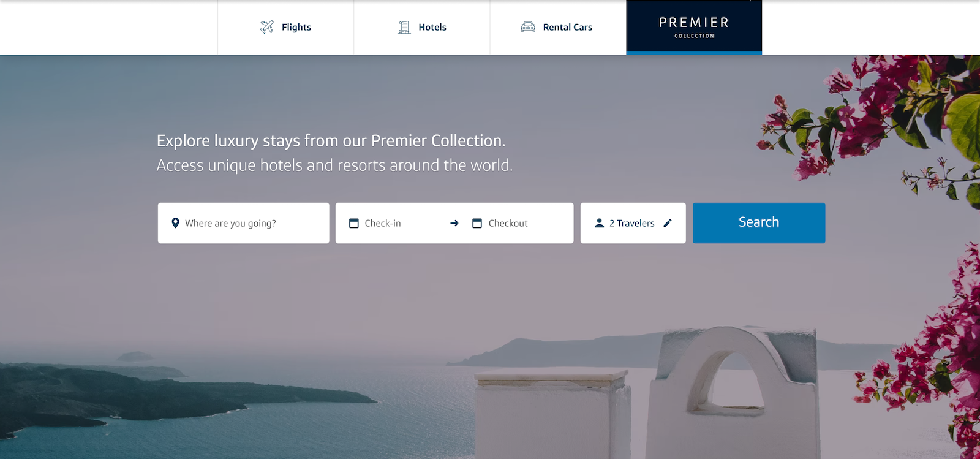Image resolution: width=980 pixels, height=459 pixels.
Task: Click the location pin icon in destination field
Action: (175, 223)
